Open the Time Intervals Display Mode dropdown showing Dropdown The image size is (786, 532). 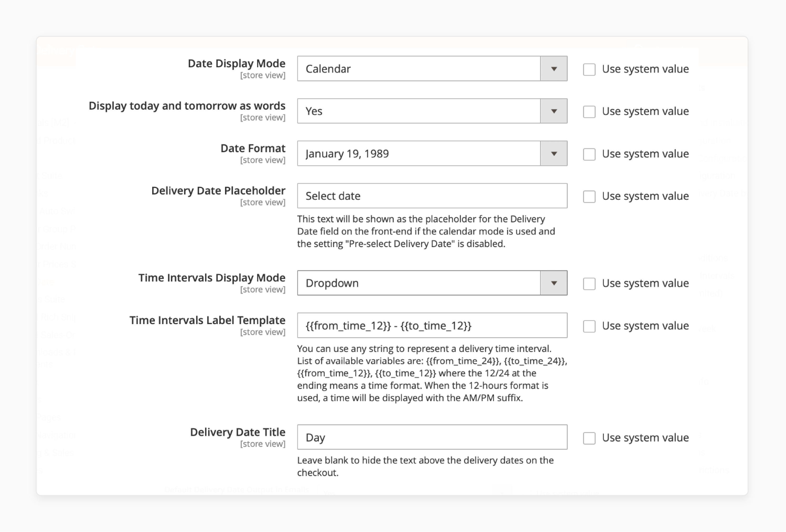point(432,283)
